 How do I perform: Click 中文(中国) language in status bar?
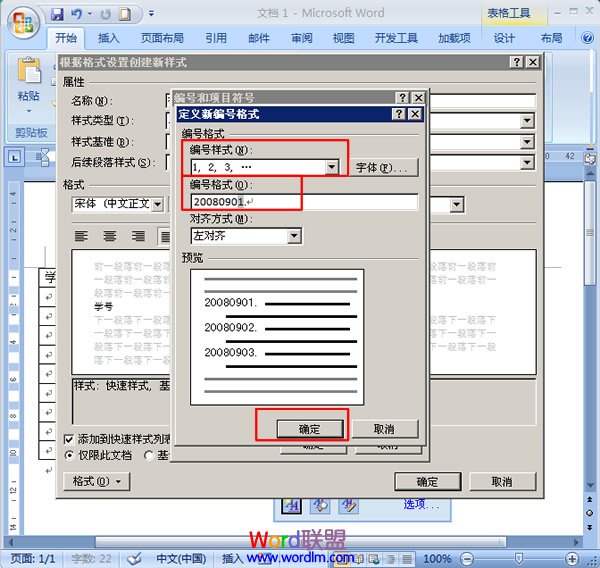click(181, 559)
